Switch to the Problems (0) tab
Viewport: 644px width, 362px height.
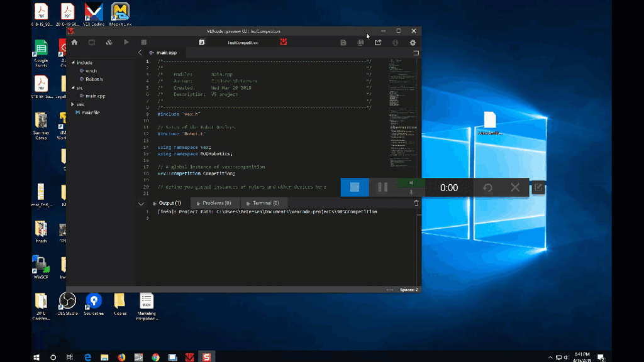point(214,203)
